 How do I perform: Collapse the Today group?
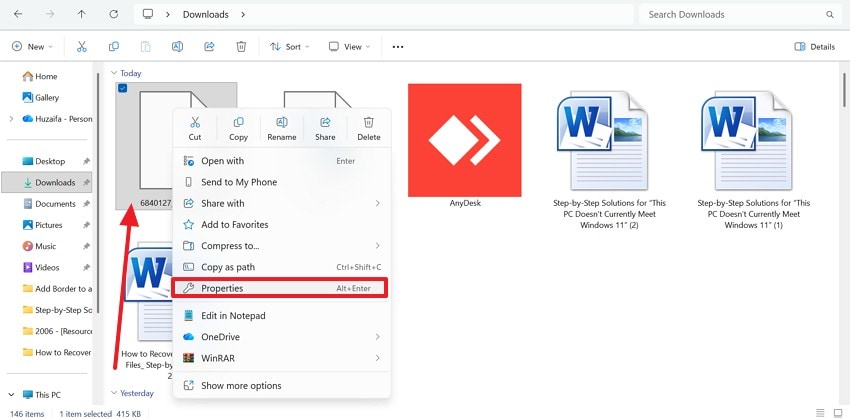[x=114, y=73]
